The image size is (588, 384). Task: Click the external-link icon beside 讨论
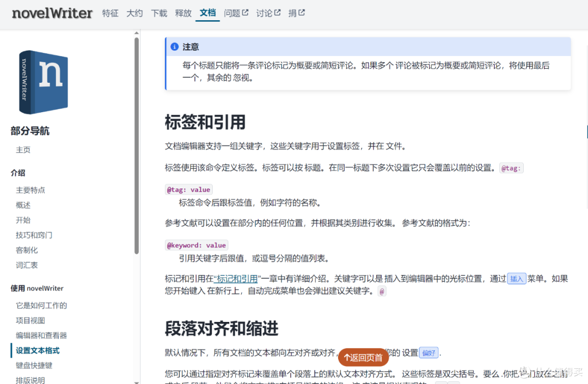tap(277, 13)
